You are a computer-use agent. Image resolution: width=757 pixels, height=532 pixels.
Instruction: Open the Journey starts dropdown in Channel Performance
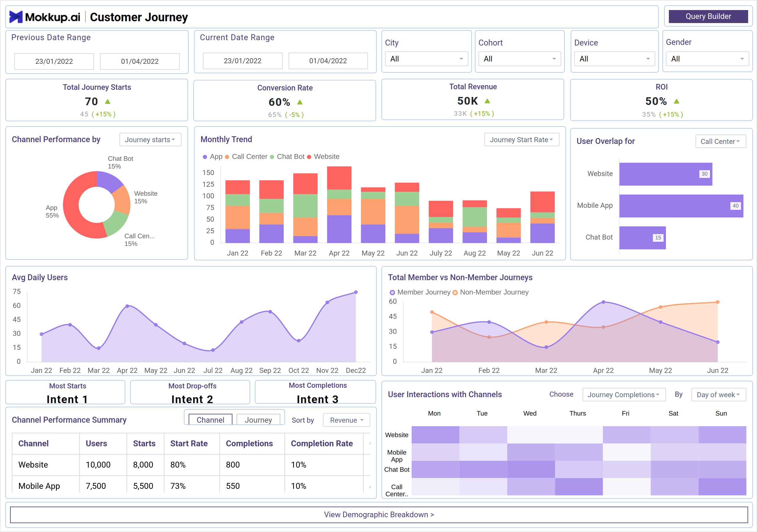(150, 140)
